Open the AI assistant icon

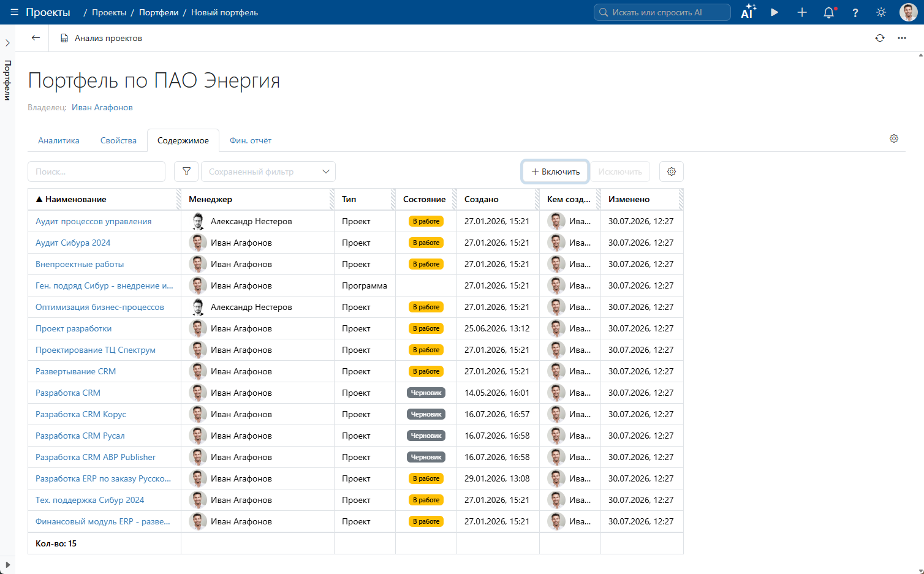pos(748,12)
